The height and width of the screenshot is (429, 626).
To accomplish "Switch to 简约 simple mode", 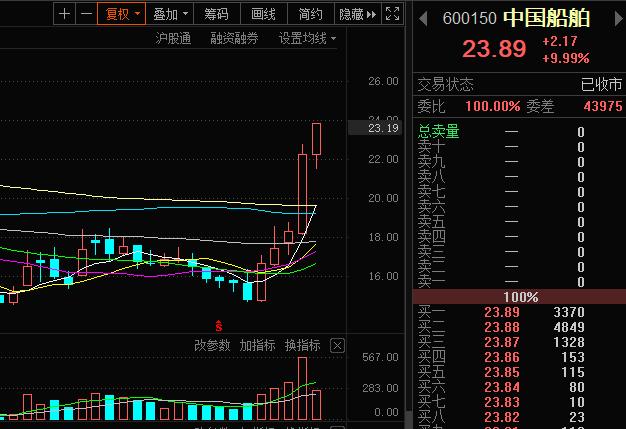I will (311, 14).
